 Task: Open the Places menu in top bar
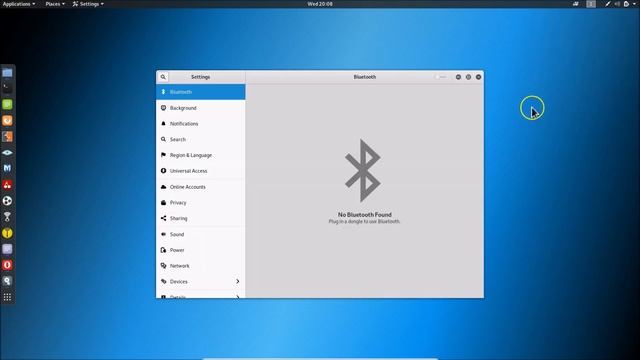coord(55,4)
